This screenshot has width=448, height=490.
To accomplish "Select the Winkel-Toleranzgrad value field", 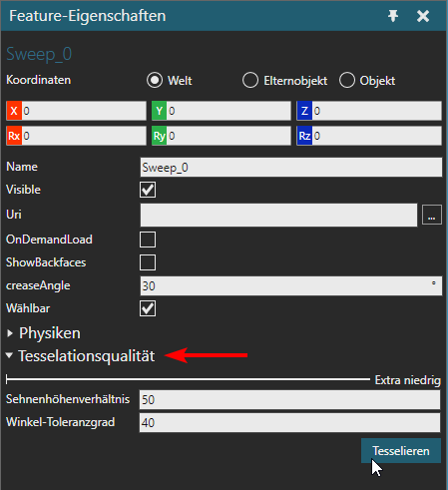I will [x=289, y=423].
